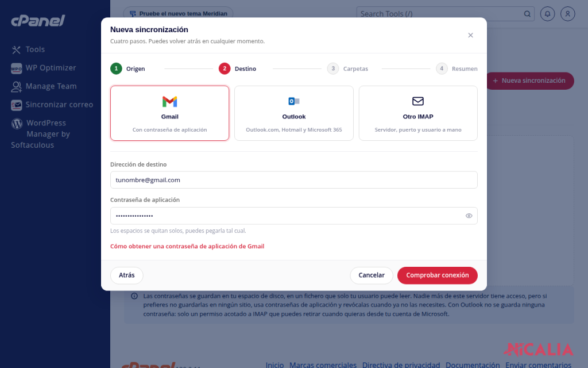Click the Otro IMAP envelope icon
This screenshot has height=368, width=588.
pos(418,101)
